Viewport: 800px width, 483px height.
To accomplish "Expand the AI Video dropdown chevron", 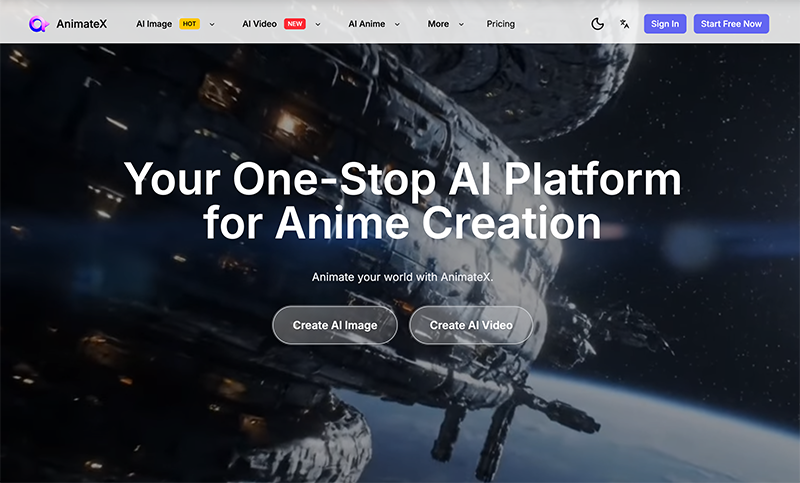I will pyautogui.click(x=318, y=24).
